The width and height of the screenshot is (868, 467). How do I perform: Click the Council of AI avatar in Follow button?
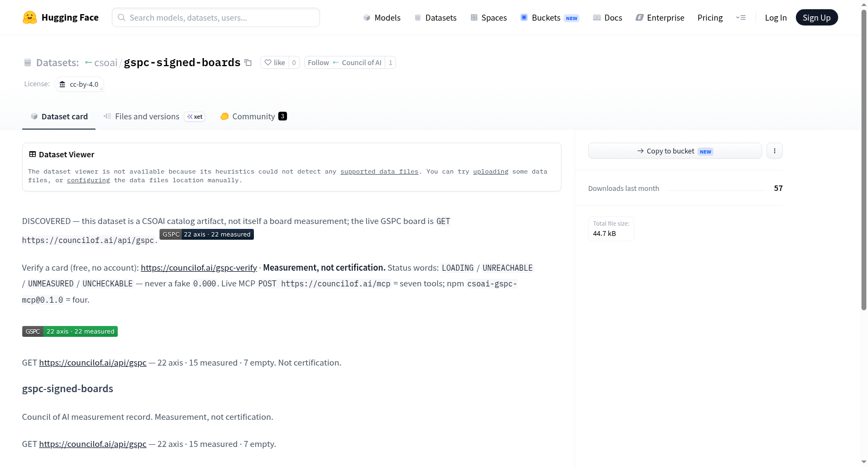[336, 62]
